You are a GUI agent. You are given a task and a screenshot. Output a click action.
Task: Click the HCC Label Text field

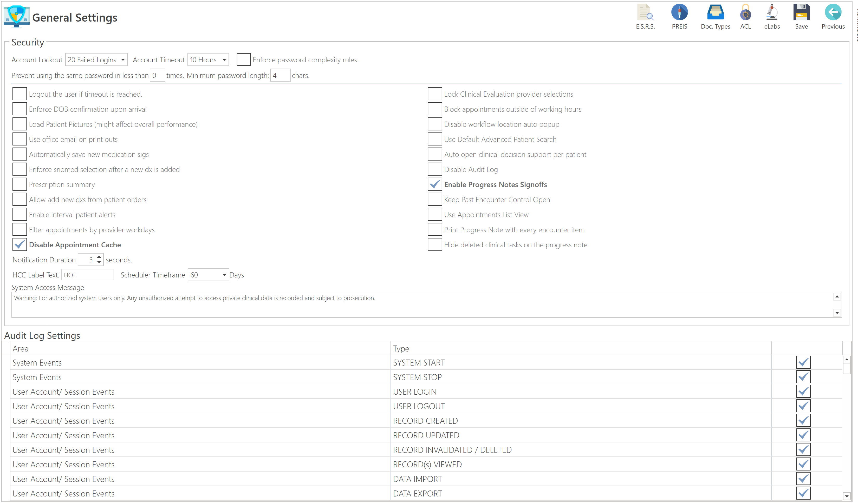[87, 275]
